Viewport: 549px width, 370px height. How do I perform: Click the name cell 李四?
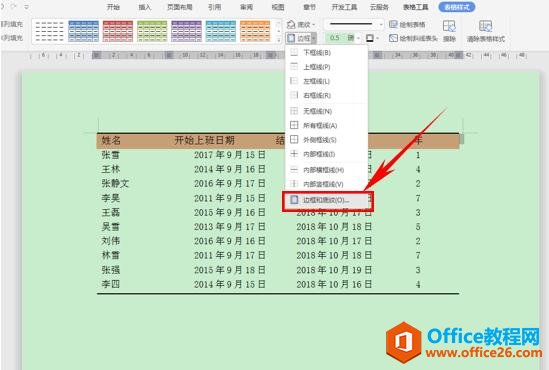[x=111, y=284]
